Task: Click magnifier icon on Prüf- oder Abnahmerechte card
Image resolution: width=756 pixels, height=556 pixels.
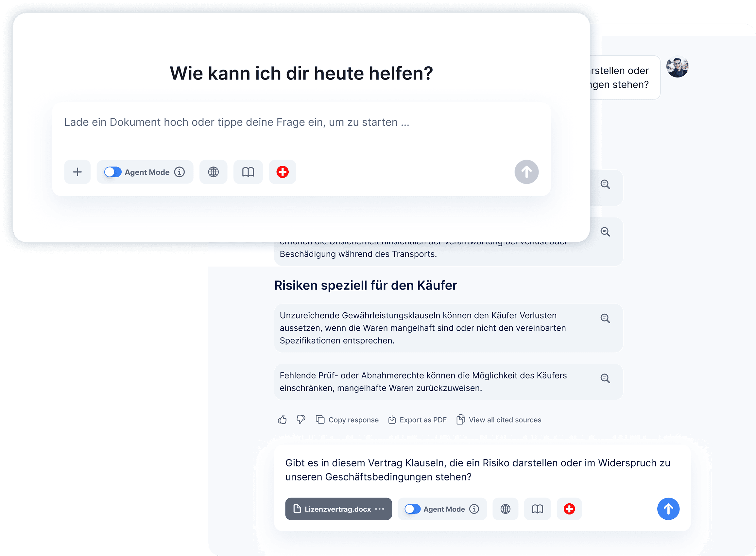Action: tap(605, 378)
